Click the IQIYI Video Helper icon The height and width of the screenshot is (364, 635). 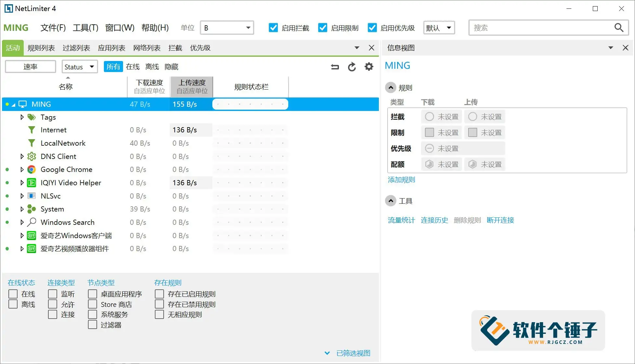coord(31,183)
